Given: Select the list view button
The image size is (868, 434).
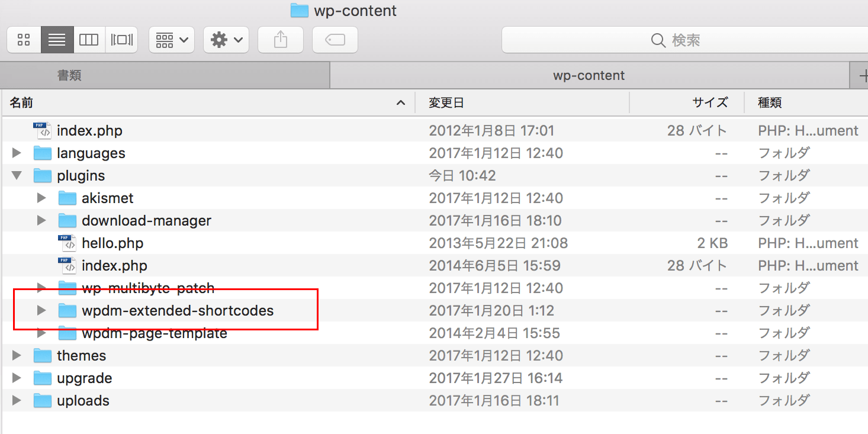Looking at the screenshot, I should click(x=57, y=40).
